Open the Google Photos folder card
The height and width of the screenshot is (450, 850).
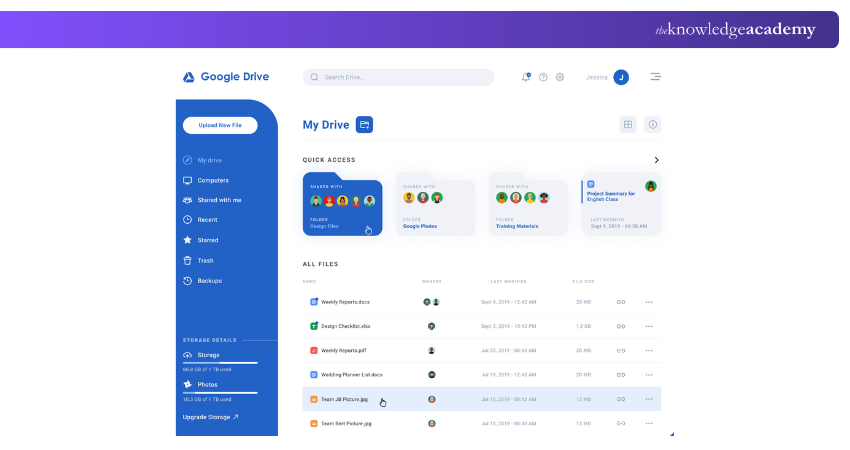(x=435, y=204)
